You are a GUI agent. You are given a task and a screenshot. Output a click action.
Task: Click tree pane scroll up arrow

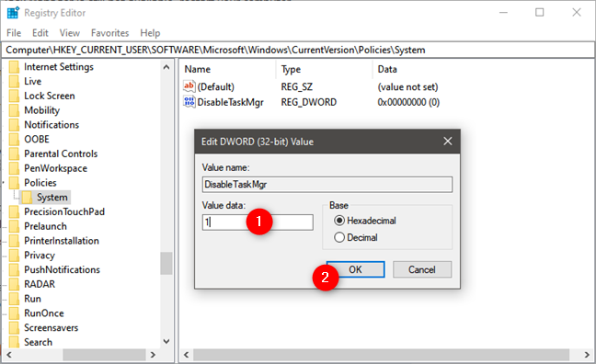click(166, 67)
